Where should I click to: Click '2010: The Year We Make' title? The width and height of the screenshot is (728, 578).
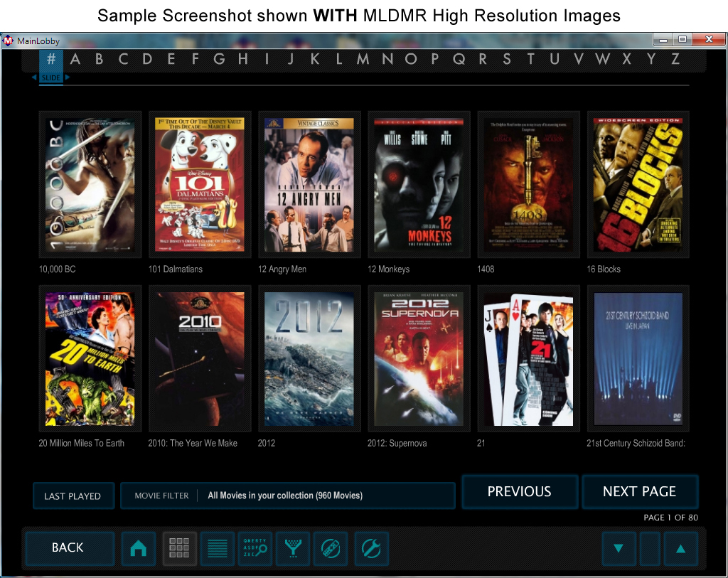pos(193,444)
